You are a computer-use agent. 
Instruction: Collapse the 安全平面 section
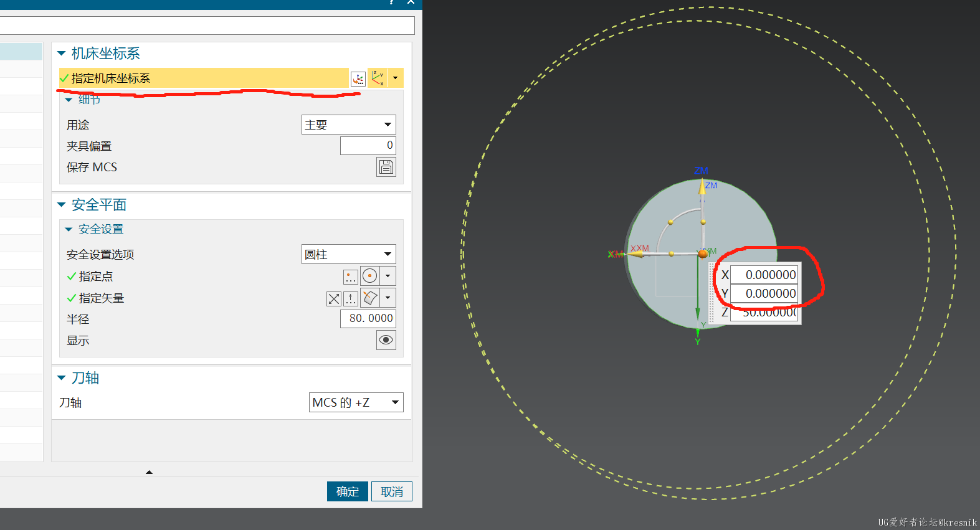[61, 205]
